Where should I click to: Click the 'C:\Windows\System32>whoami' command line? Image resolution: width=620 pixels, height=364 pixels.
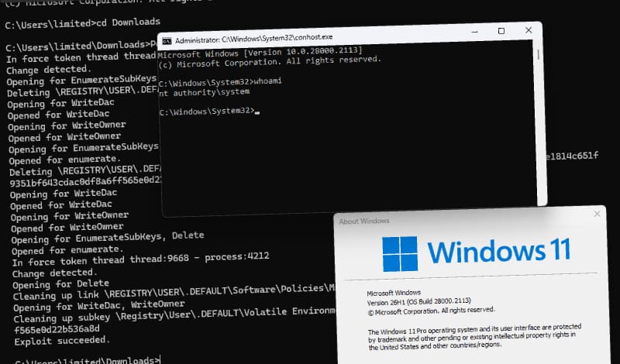pyautogui.click(x=221, y=82)
